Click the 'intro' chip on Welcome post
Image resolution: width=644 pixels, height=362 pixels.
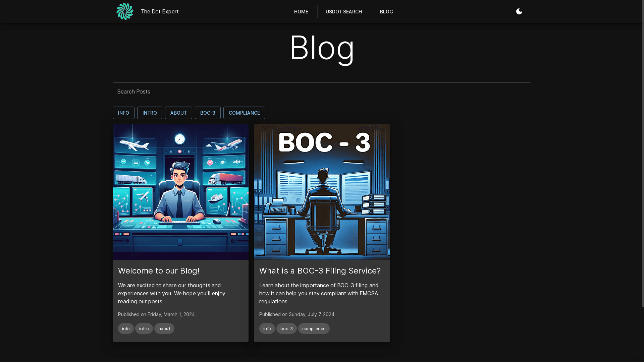point(144,328)
